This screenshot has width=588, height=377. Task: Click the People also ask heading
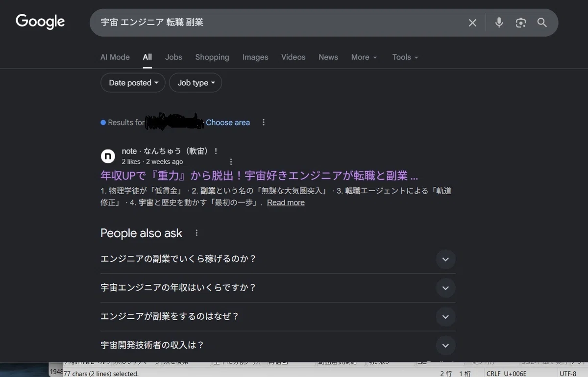141,233
